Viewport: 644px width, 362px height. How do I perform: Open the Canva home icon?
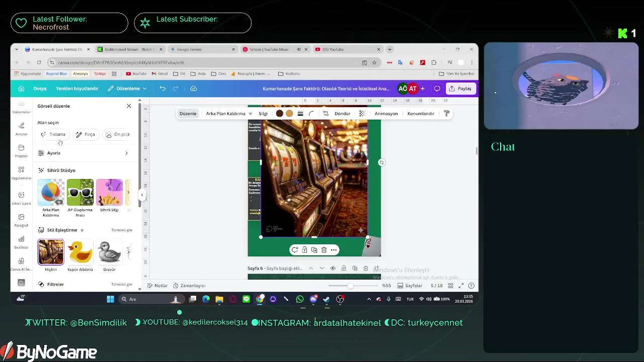click(21, 88)
